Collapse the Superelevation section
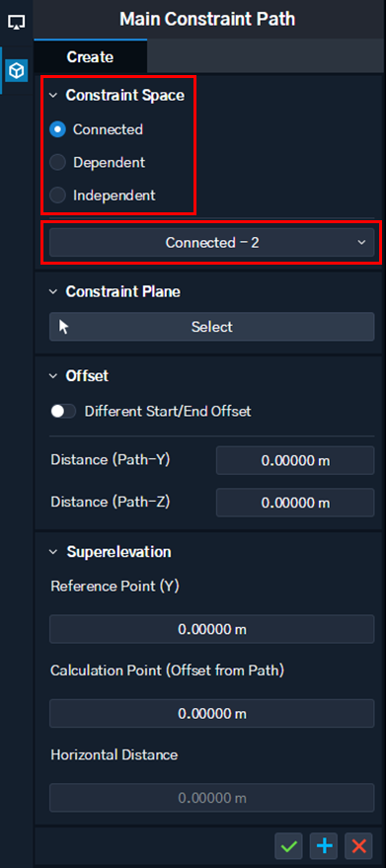Image resolution: width=386 pixels, height=868 pixels. (53, 552)
